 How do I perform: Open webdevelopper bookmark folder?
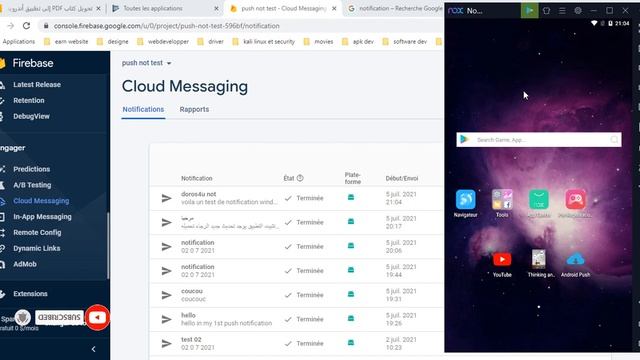point(162,42)
